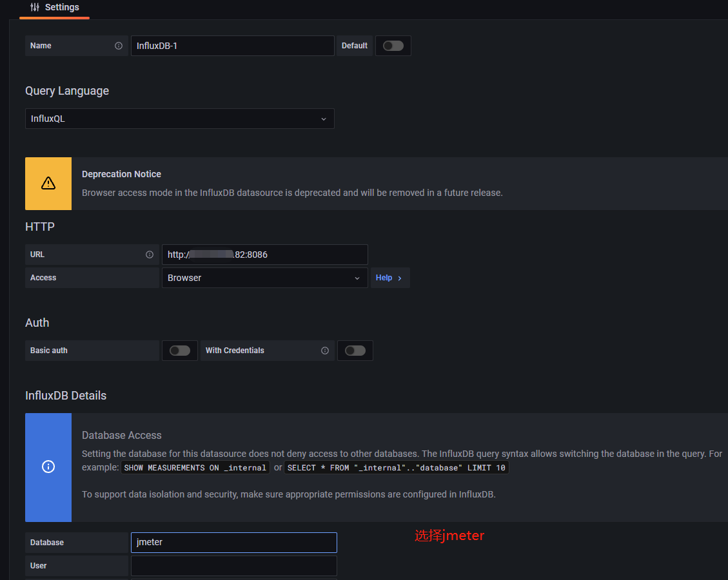Click the SHOW MEASUREMENTS ON _internal code
Viewport: 728px width, 580px height.
pos(195,468)
